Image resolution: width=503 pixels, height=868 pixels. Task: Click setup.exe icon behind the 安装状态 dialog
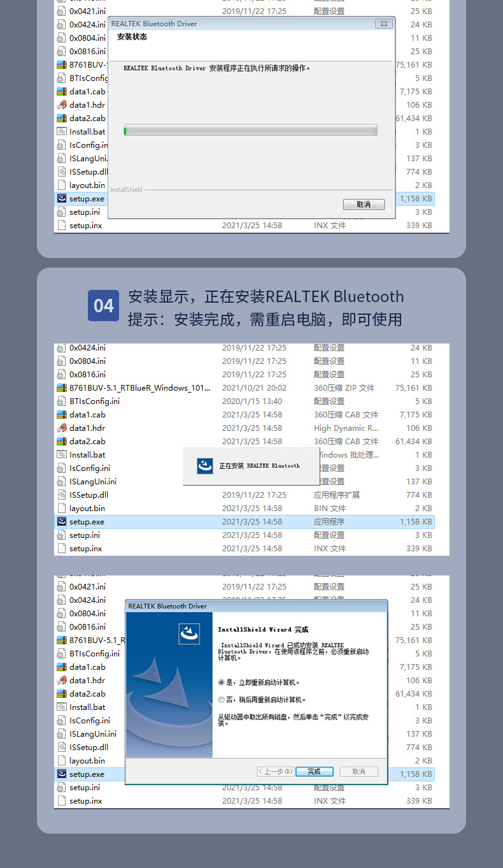pyautogui.click(x=62, y=198)
